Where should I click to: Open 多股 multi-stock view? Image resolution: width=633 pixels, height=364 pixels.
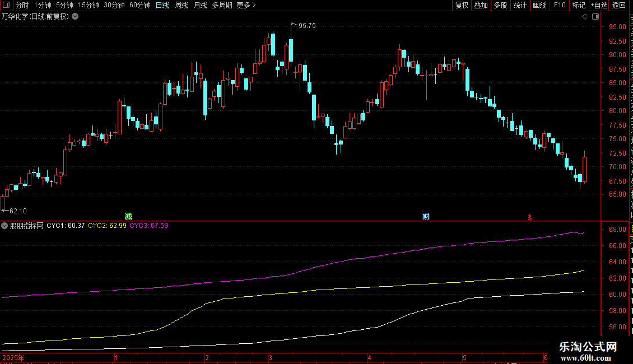[500, 5]
